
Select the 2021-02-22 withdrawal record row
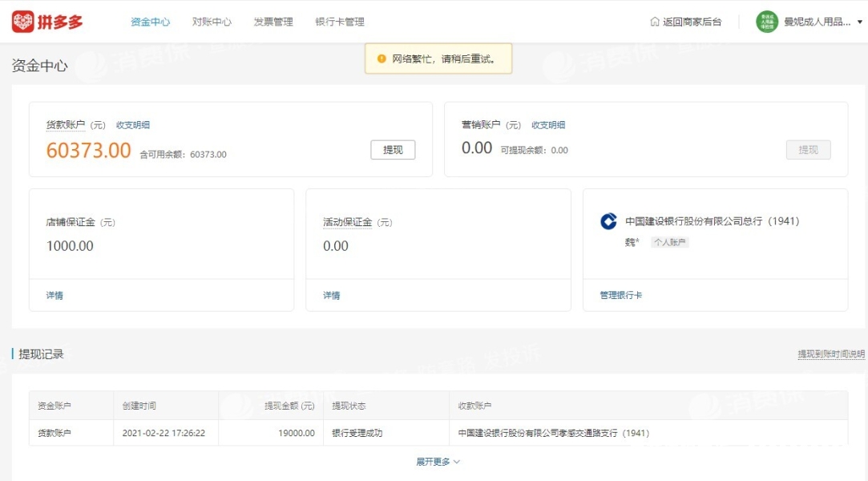(438, 433)
